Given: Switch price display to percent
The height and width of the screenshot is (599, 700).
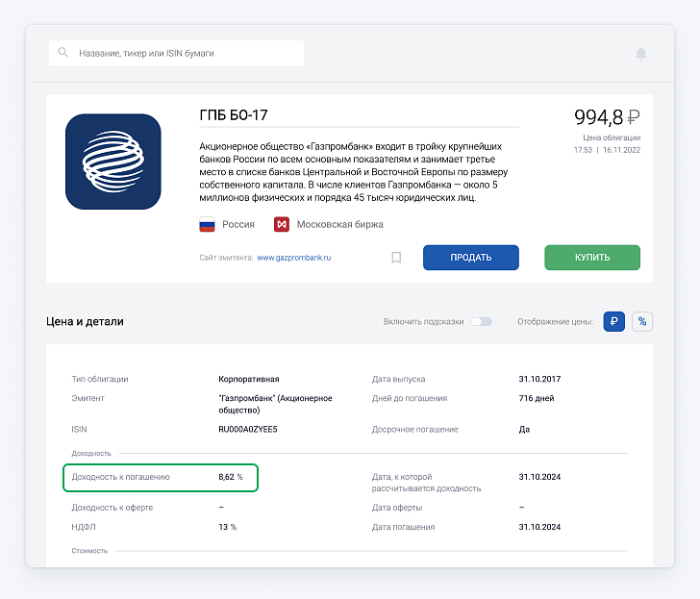Looking at the screenshot, I should click(x=642, y=321).
